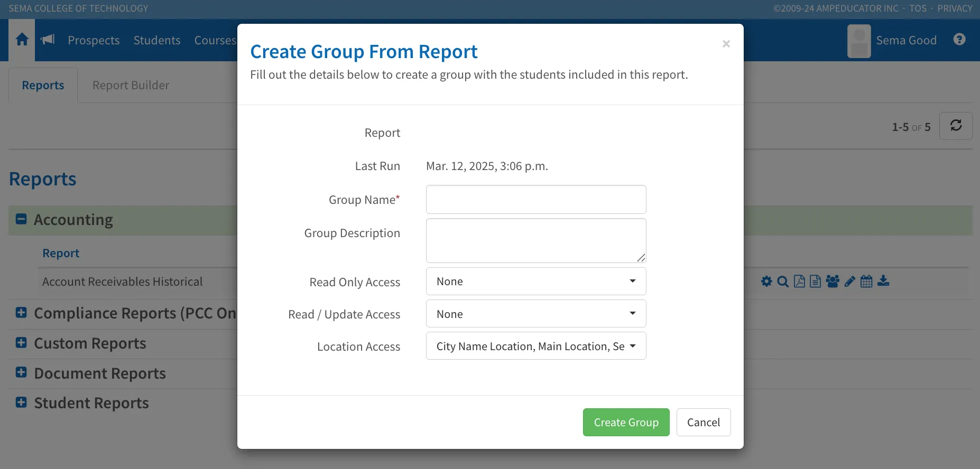Image resolution: width=980 pixels, height=469 pixels.
Task: Open the Read / Update Access dropdown
Action: (x=536, y=314)
